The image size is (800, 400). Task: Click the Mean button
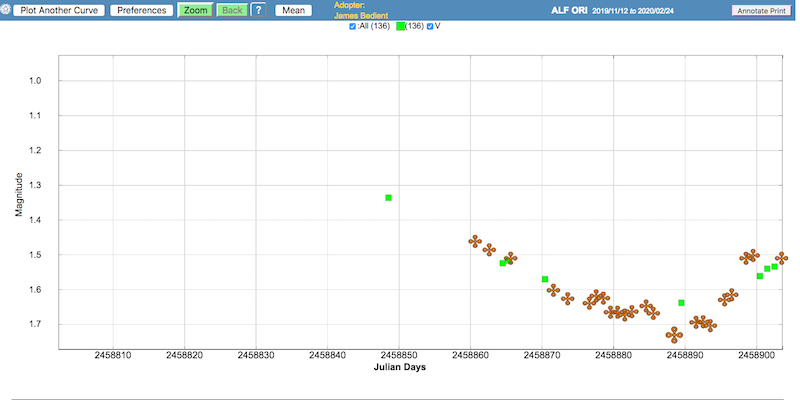[293, 10]
